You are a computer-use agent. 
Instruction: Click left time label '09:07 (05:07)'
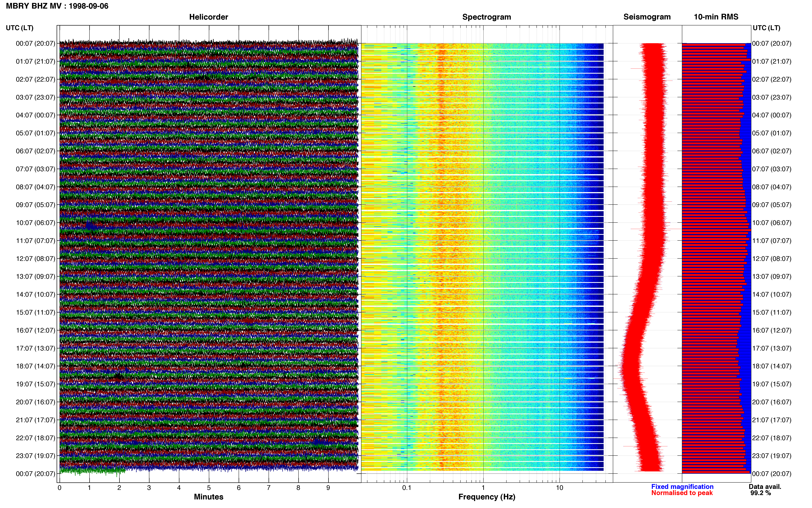pyautogui.click(x=35, y=205)
